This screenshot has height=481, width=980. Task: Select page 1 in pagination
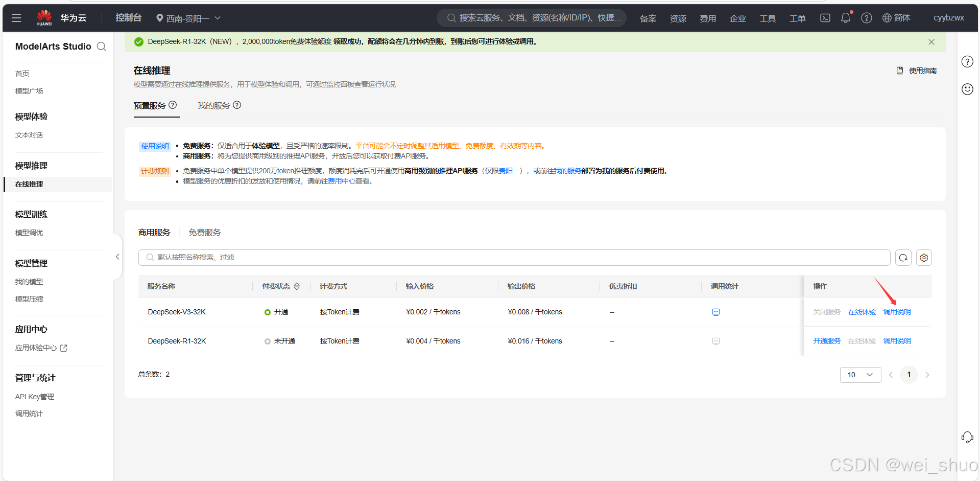click(x=909, y=375)
